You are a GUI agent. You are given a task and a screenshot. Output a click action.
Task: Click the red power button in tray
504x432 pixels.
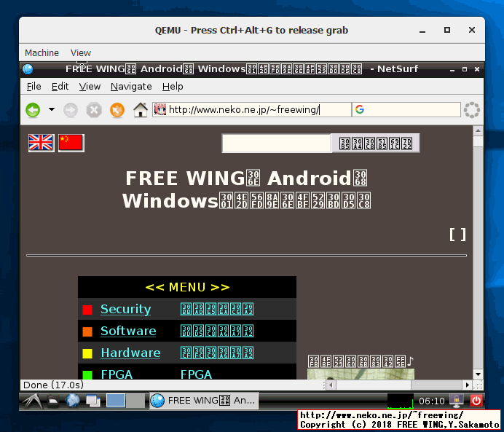tap(476, 401)
